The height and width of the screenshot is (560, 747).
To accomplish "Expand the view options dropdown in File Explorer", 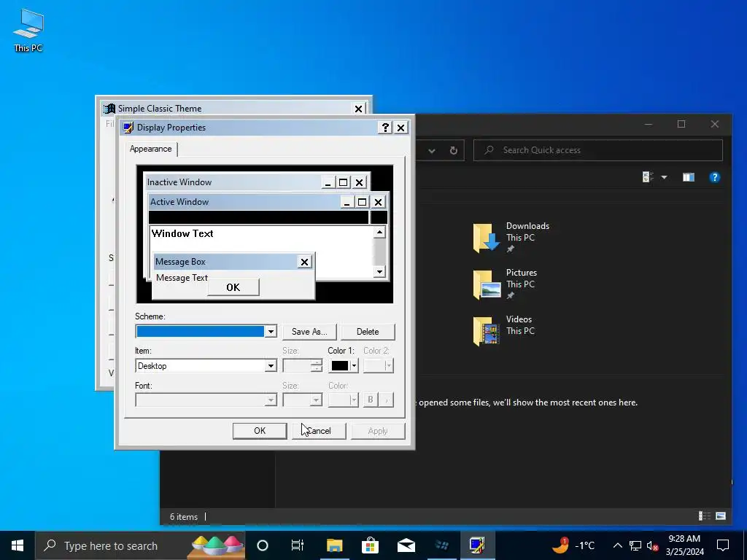I will (664, 178).
